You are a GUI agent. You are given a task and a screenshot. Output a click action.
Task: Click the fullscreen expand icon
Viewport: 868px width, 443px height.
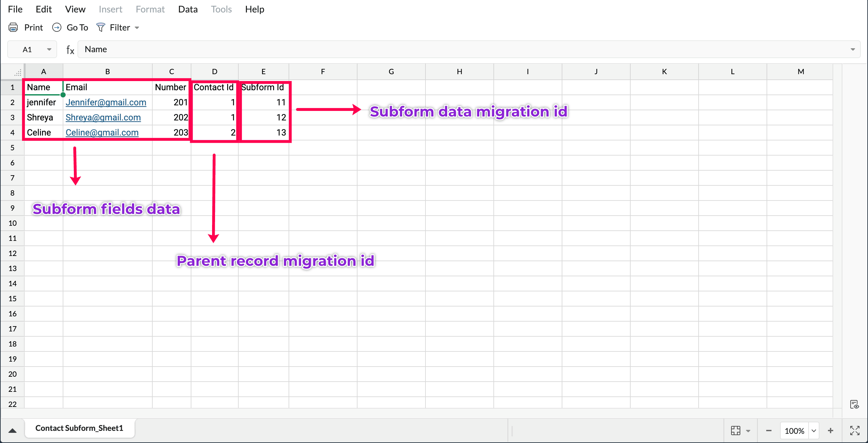click(855, 431)
